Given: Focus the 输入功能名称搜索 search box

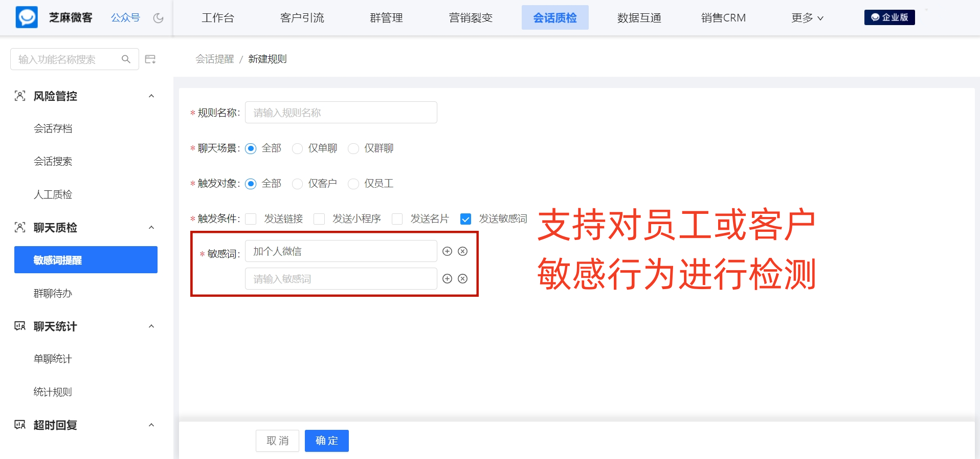Looking at the screenshot, I should click(x=75, y=59).
